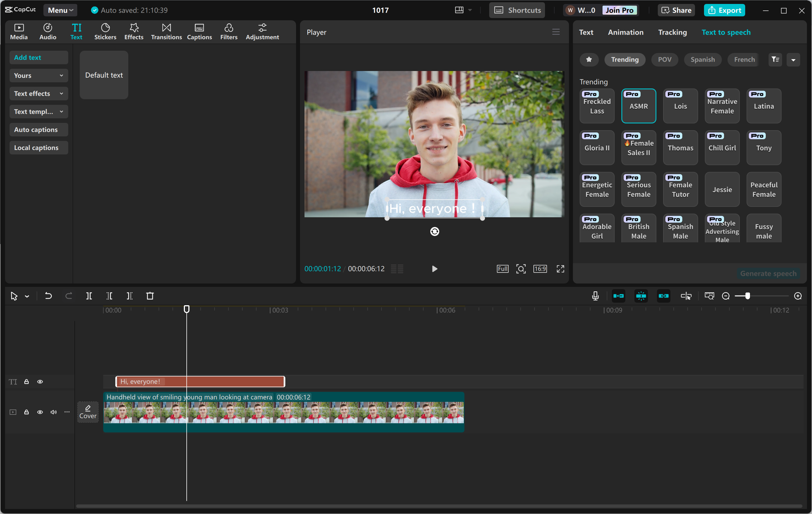Open the Yours dropdown
The width and height of the screenshot is (812, 514).
38,76
